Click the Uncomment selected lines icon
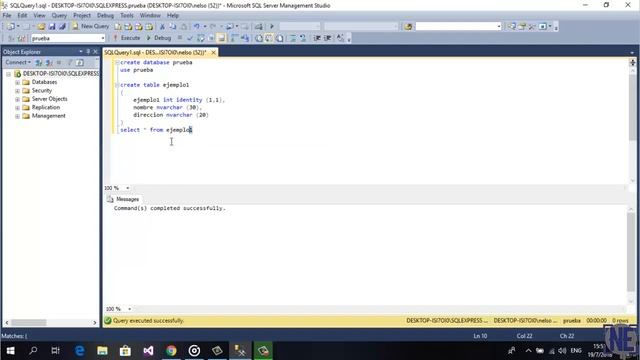 click(303, 38)
